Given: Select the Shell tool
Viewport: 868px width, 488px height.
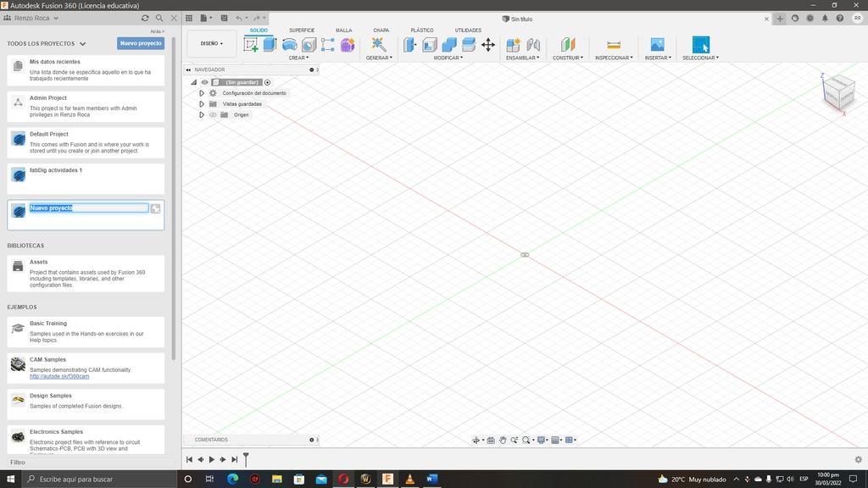Looking at the screenshot, I should 430,45.
